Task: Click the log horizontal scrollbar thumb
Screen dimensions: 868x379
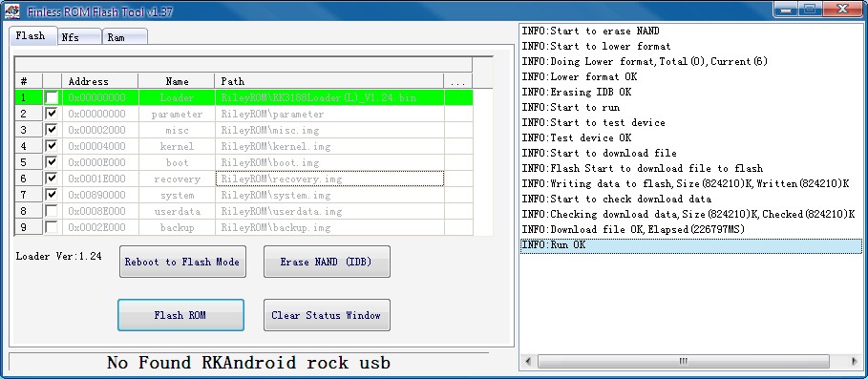Action: 683,361
